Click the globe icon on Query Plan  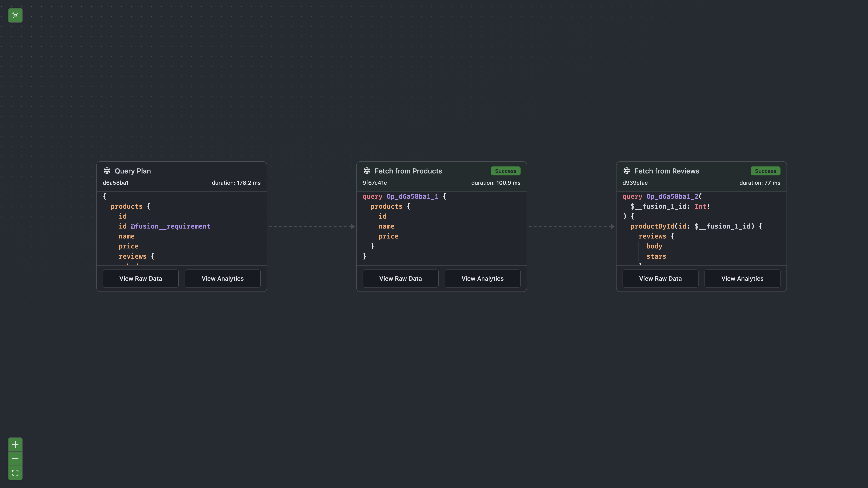coord(107,171)
